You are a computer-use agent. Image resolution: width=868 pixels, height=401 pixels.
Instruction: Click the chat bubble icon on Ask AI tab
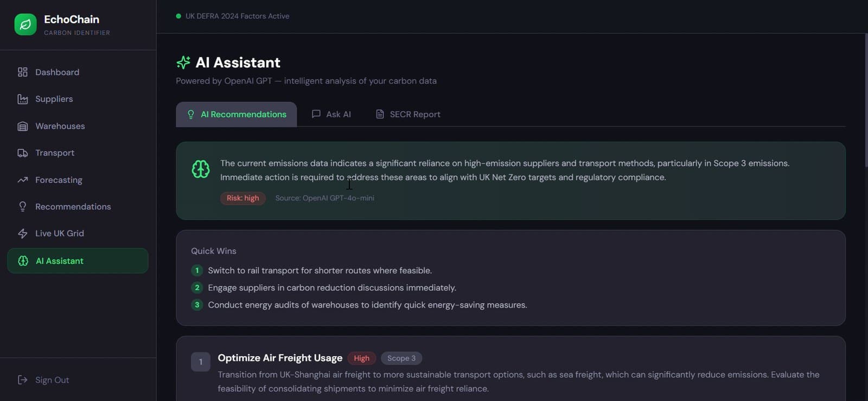pyautogui.click(x=316, y=114)
